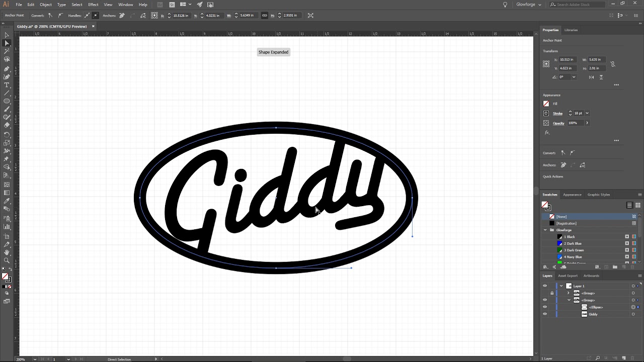
Task: Select the Artboard tool
Action: click(x=7, y=235)
